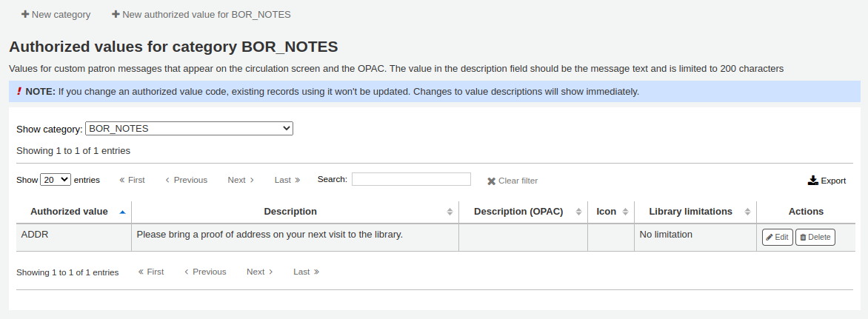This screenshot has height=319, width=868.
Task: Open the Show category dropdown
Action: [189, 129]
